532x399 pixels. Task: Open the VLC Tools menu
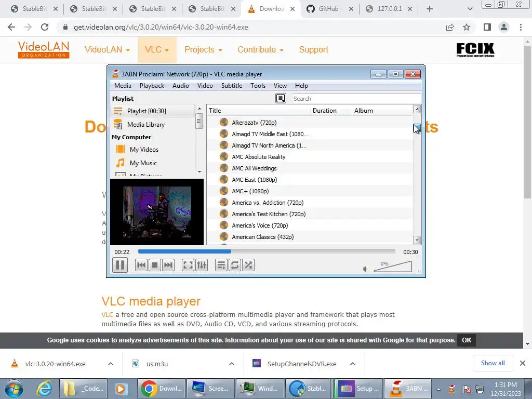tap(258, 86)
